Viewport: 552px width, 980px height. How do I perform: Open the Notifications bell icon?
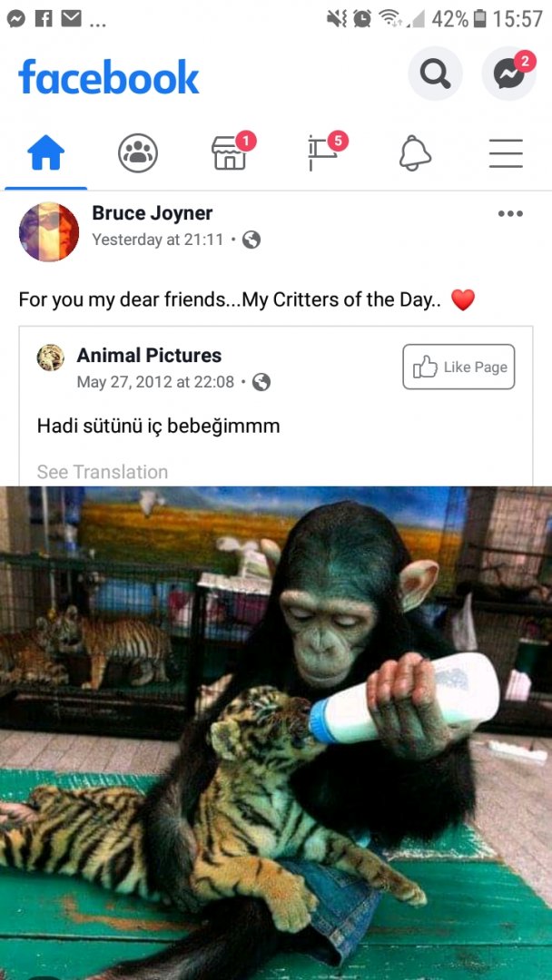click(415, 153)
